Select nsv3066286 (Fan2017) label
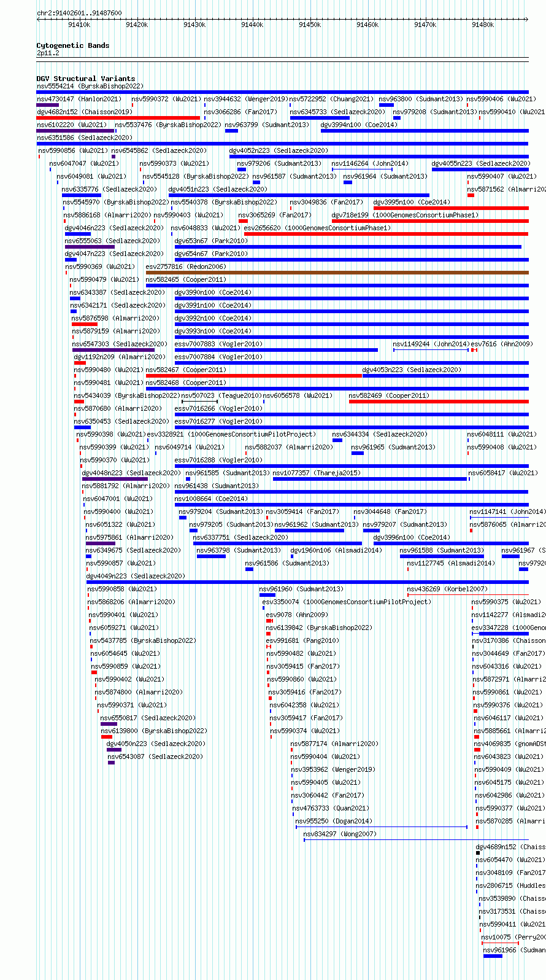The width and height of the screenshot is (546, 980). [x=240, y=112]
